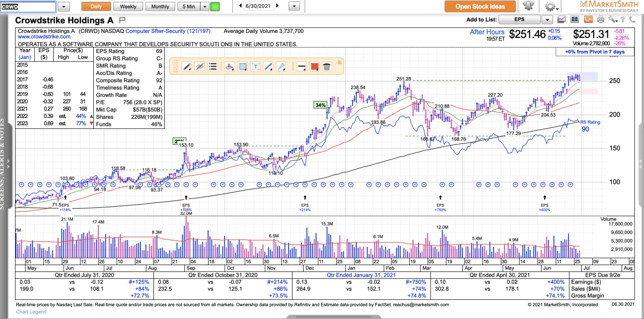This screenshot has width=644, height=319.
Task: Select the 5 Min intraday tab
Action: [189, 6]
